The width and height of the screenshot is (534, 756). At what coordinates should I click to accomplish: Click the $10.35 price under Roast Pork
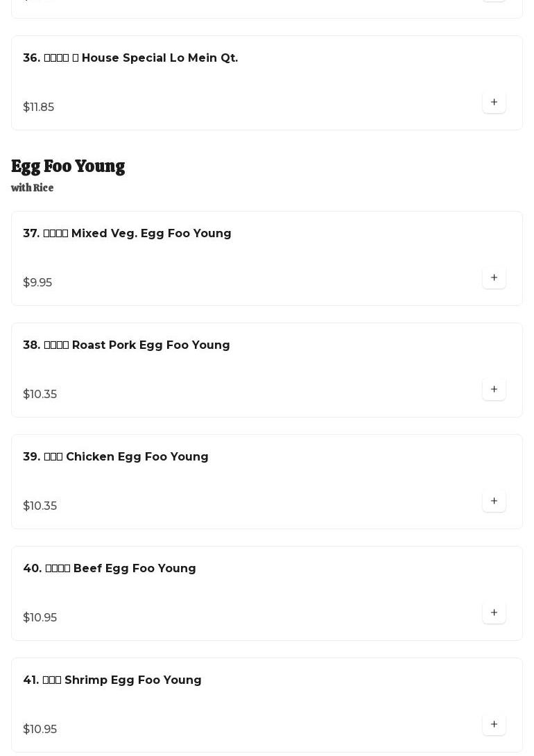[40, 394]
